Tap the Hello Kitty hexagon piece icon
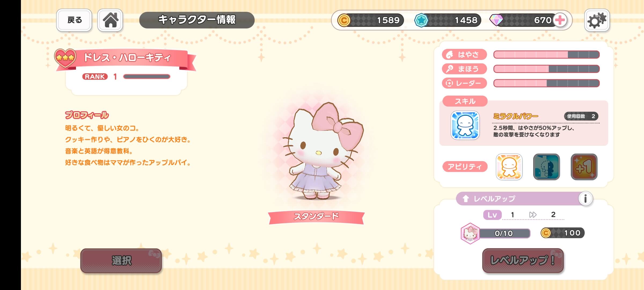Image resolution: width=644 pixels, height=290 pixels. [470, 233]
